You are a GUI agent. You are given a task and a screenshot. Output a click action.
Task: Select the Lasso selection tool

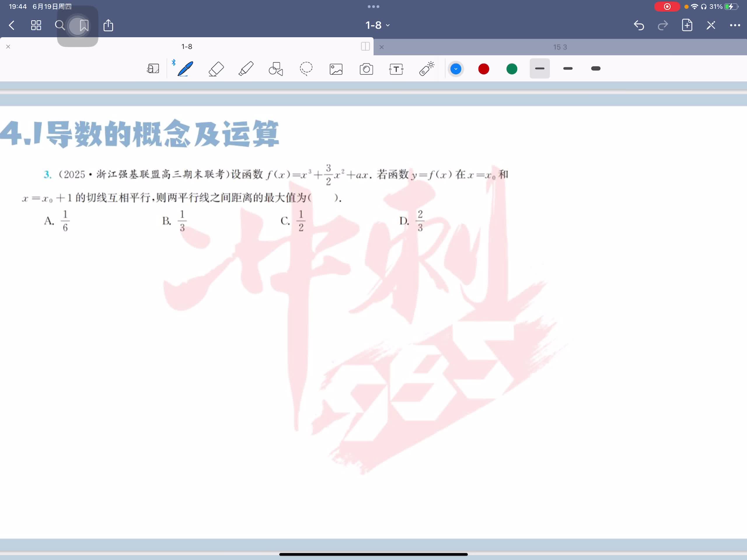pos(306,69)
